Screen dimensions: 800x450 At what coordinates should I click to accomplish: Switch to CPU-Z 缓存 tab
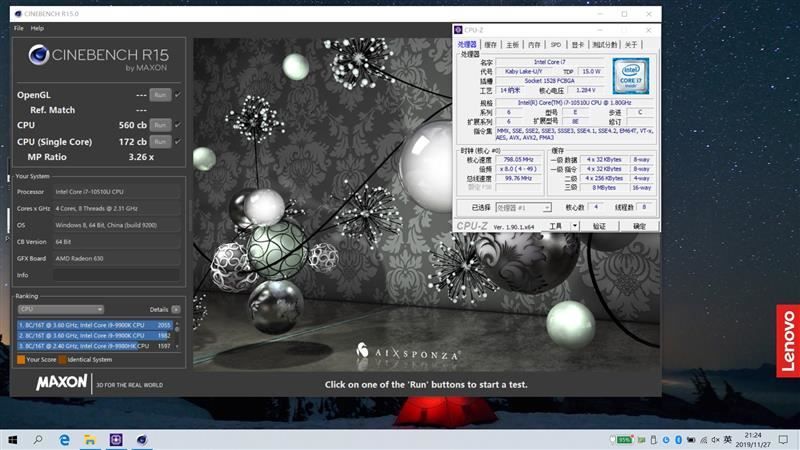tap(490, 45)
